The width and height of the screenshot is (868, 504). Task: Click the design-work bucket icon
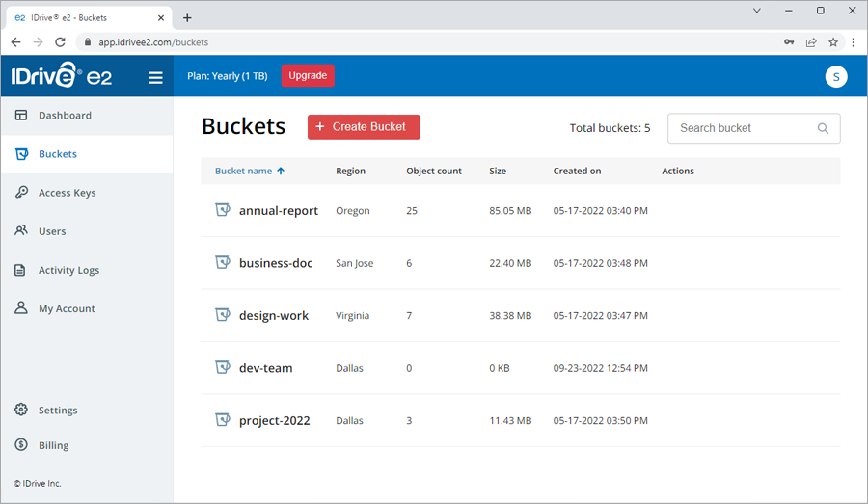[223, 315]
